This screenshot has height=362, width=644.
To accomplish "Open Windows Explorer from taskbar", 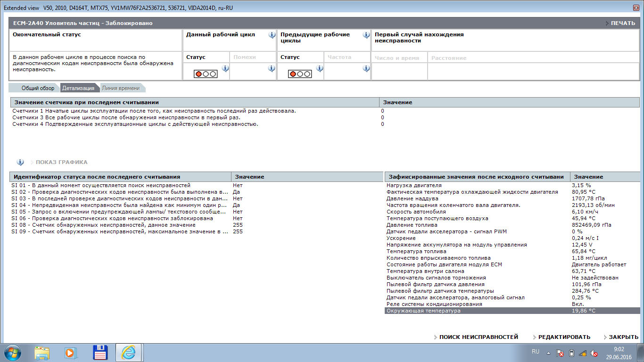I will 41,353.
